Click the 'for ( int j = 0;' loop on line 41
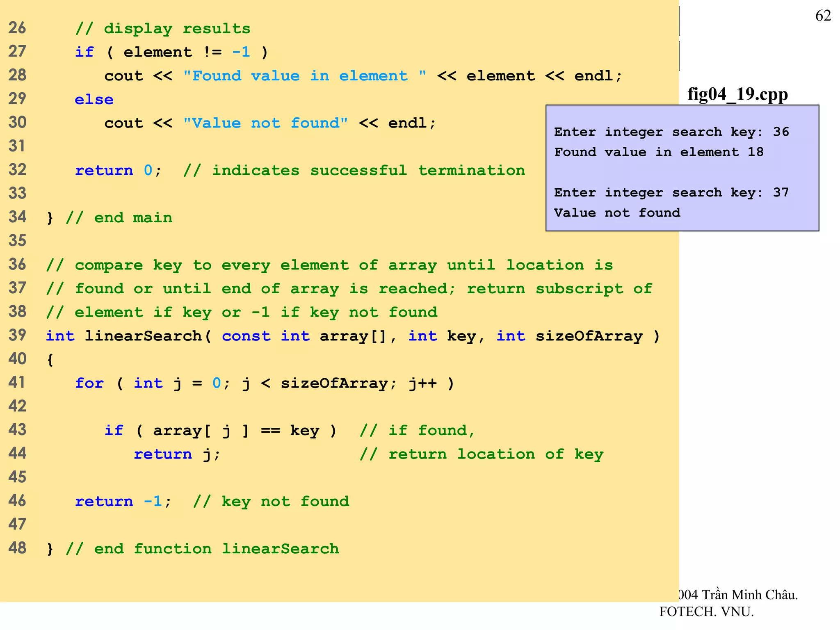840x630 pixels. click(x=153, y=383)
